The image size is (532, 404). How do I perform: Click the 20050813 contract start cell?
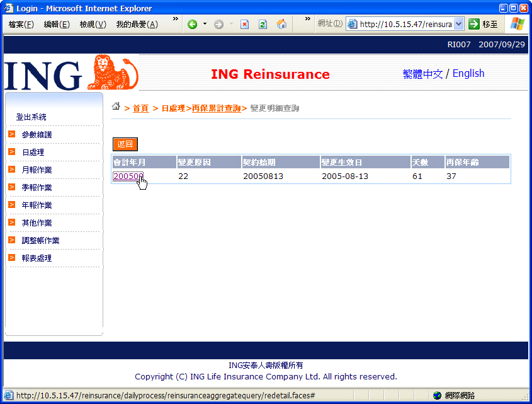click(x=263, y=176)
